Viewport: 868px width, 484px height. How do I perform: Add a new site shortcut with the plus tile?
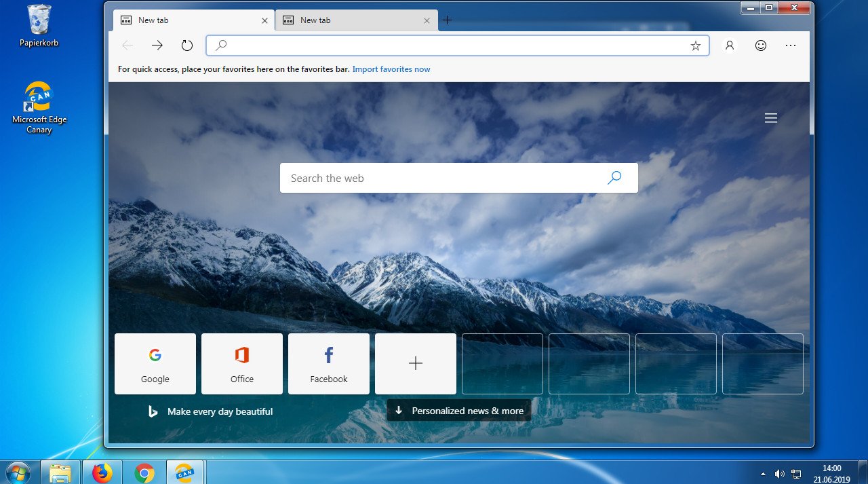tap(415, 363)
